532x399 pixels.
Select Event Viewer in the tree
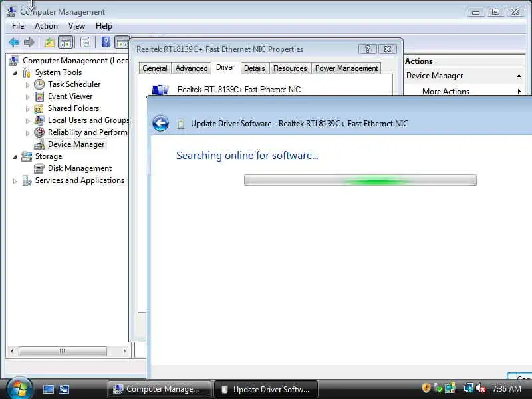click(x=70, y=96)
